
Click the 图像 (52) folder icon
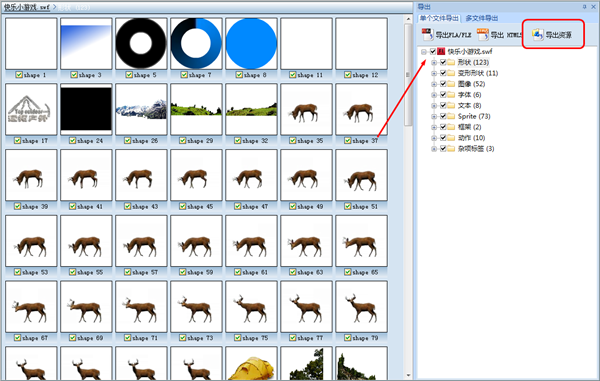pyautogui.click(x=452, y=84)
